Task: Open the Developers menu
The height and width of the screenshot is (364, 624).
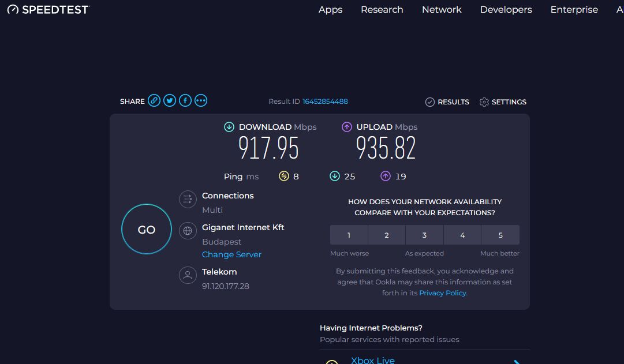Action: point(506,10)
